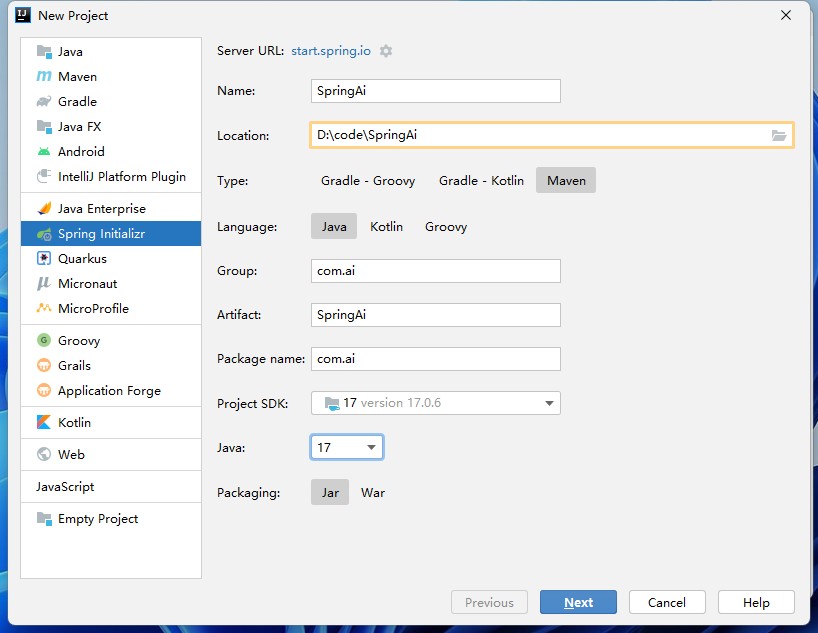
Task: Click the Maven 'm' icon in sidebar
Action: (44, 77)
